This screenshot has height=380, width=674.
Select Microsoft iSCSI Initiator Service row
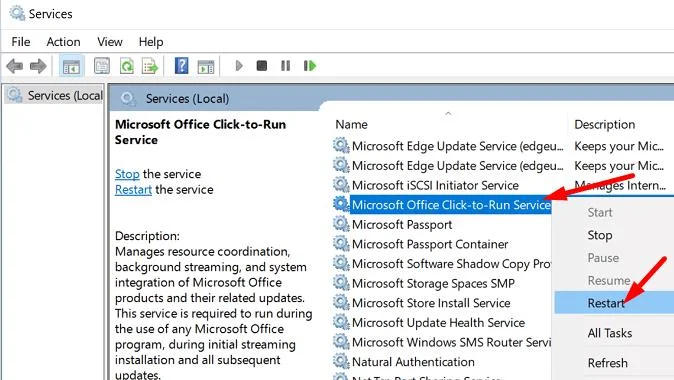pos(435,185)
